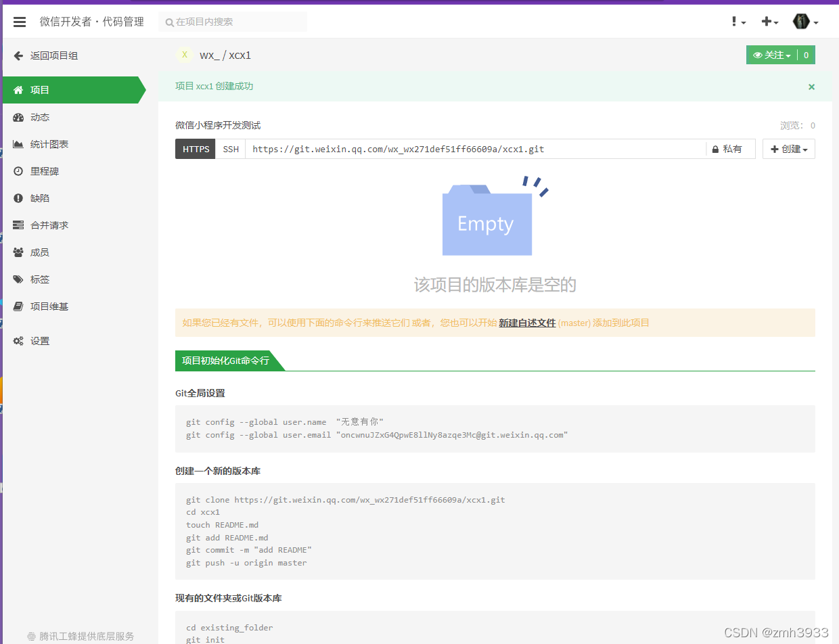Click the Empty folder illustration
This screenshot has height=644, width=839.
[x=495, y=216]
